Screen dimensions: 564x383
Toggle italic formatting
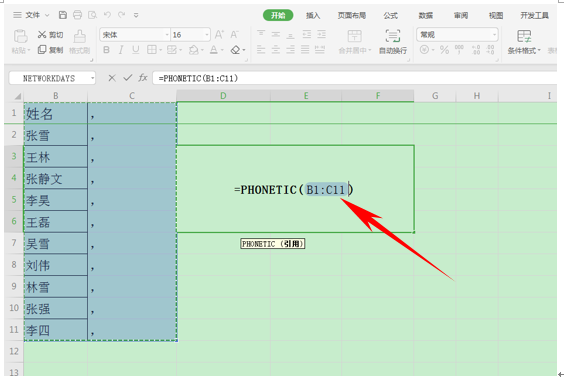(121, 50)
